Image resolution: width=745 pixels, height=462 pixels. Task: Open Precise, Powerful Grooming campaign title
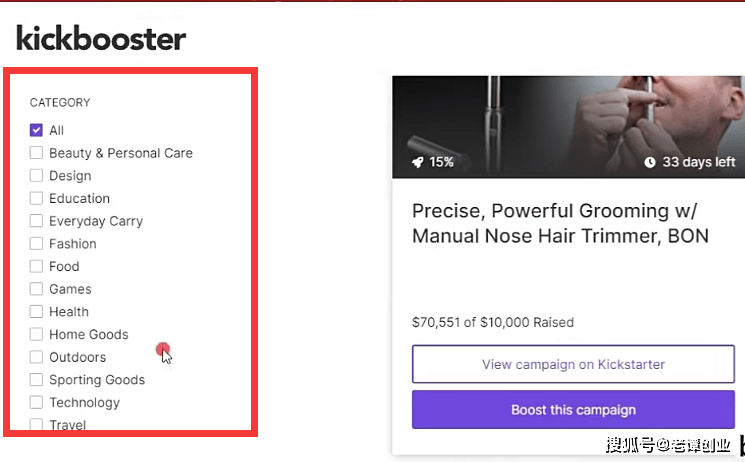(x=560, y=224)
